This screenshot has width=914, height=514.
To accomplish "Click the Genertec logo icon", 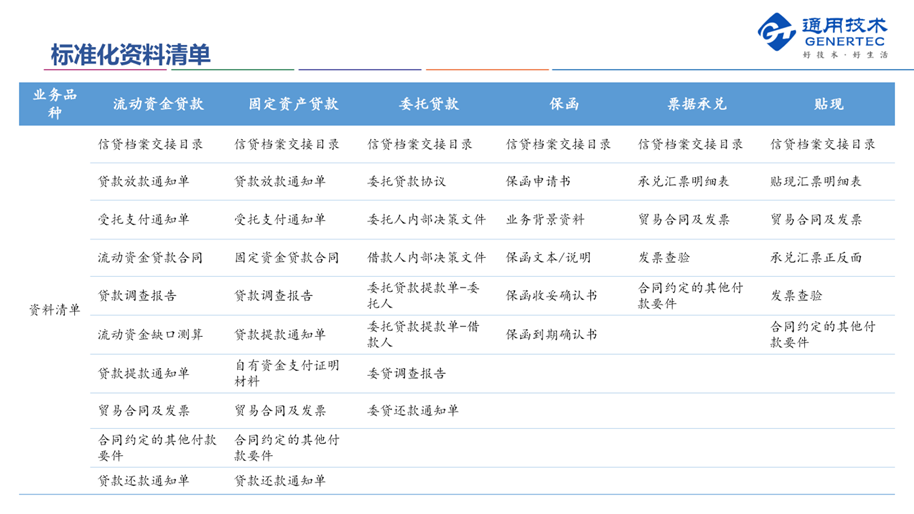I will pos(776,32).
